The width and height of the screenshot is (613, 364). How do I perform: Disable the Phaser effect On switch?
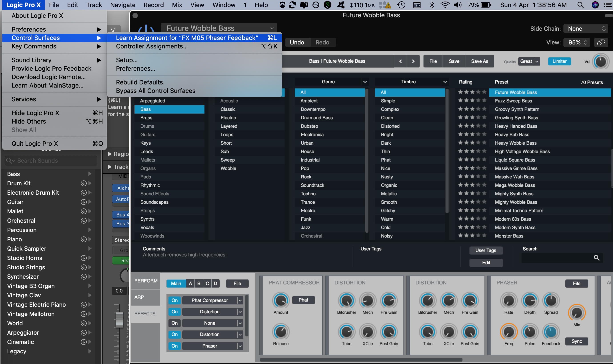click(x=174, y=346)
